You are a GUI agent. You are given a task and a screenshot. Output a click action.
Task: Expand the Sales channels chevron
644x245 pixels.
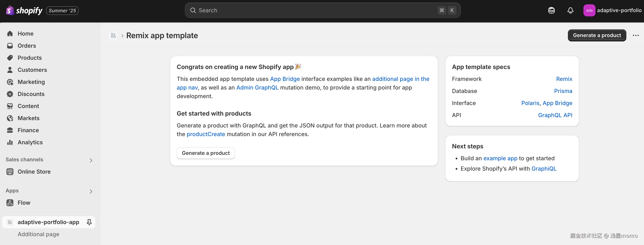click(91, 160)
